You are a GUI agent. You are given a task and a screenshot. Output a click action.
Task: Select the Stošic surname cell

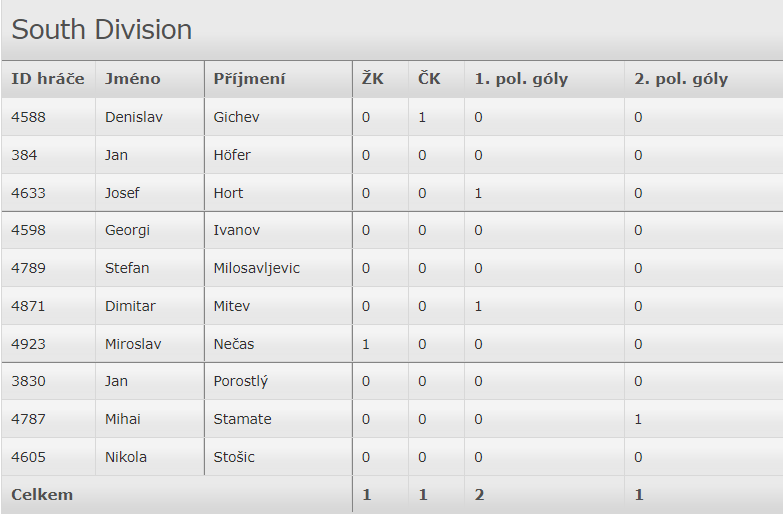click(234, 457)
